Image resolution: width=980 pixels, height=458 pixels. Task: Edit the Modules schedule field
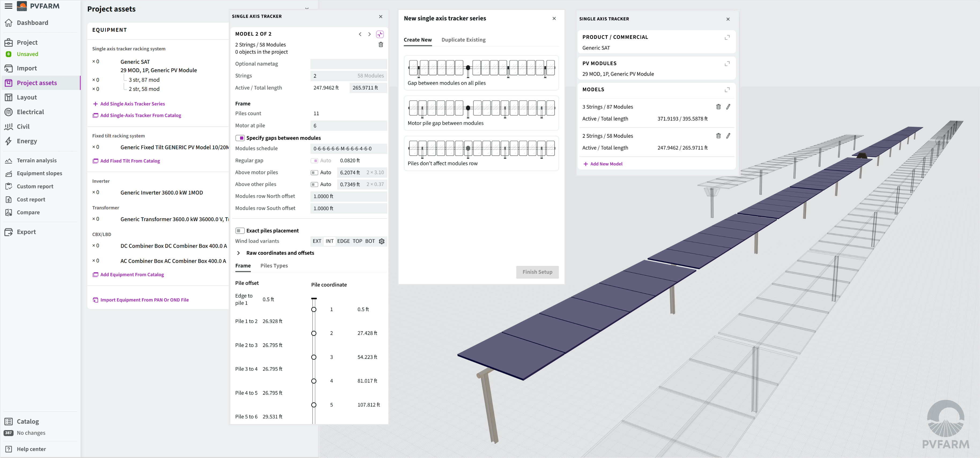pyautogui.click(x=348, y=149)
